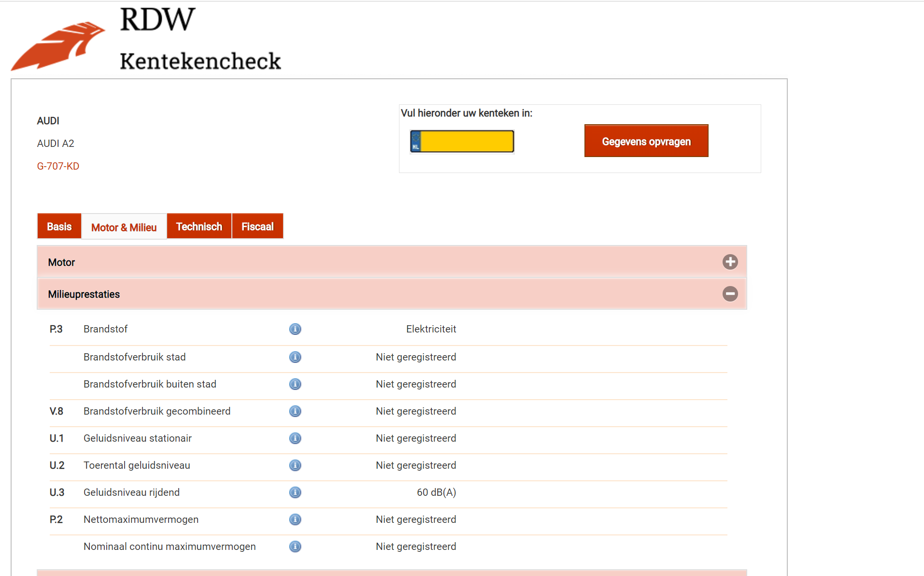Click the Nettomaximumvermogen label
Viewport: 924px width, 576px height.
coord(141,519)
